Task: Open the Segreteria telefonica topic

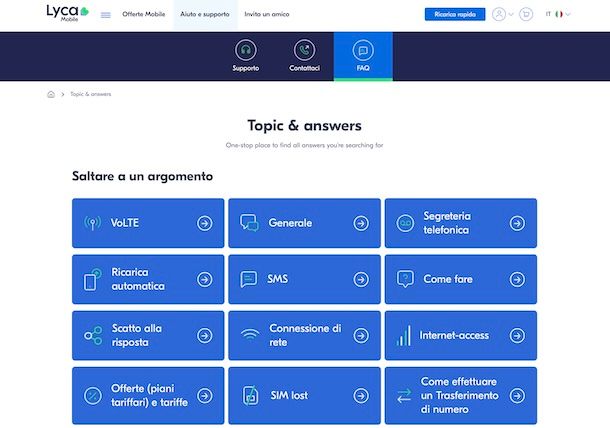Action: [x=461, y=223]
